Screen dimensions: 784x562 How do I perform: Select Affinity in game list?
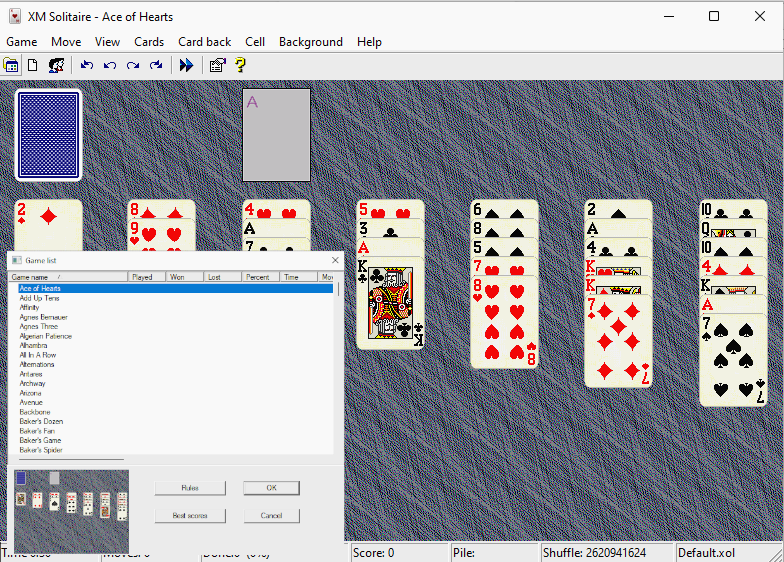(29, 308)
